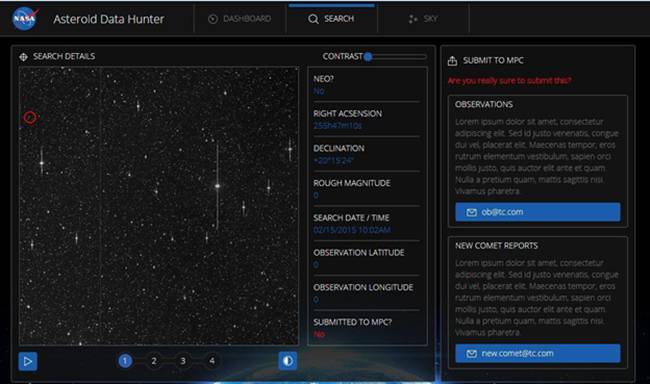Select frame 2 in the sequence
Screen dimensions: 650x384
tap(154, 361)
